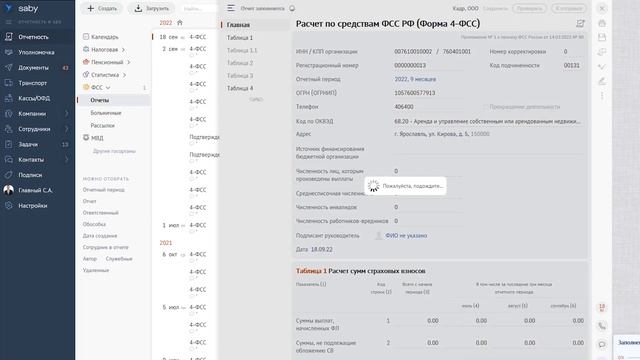Click the calendar date icon at lower right
The width and height of the screenshot is (640, 360).
(x=602, y=307)
